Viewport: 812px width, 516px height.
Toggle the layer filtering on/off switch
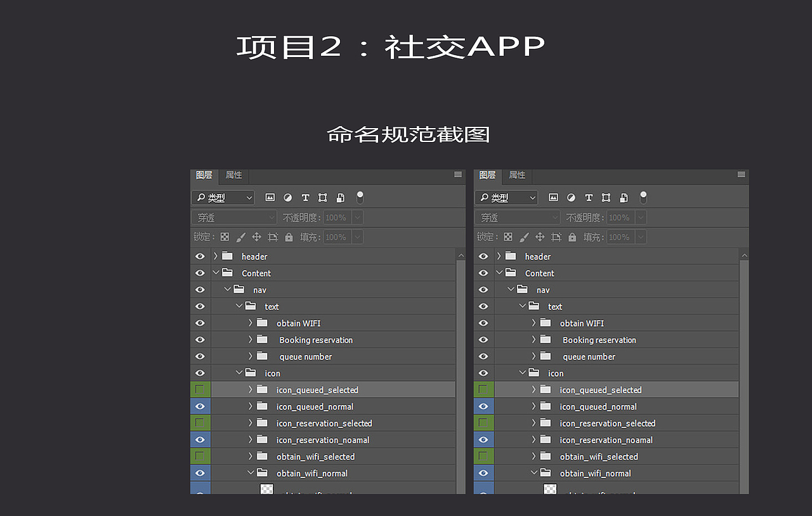point(360,197)
